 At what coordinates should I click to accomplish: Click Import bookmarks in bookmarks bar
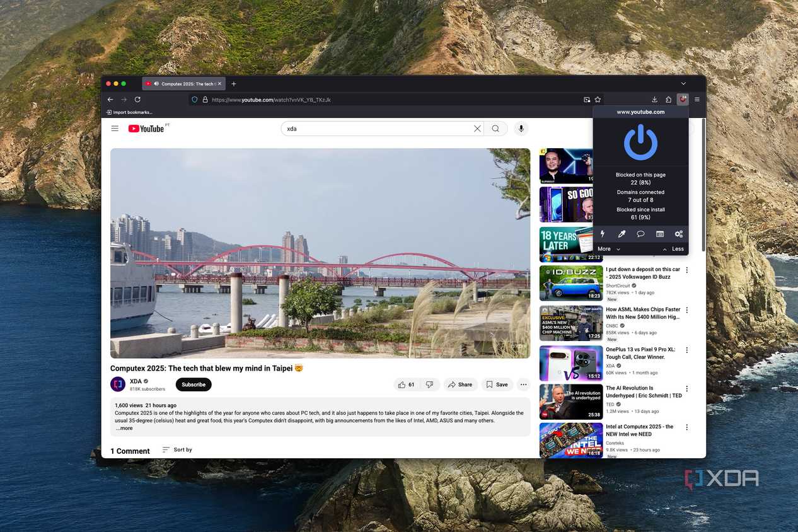(130, 112)
